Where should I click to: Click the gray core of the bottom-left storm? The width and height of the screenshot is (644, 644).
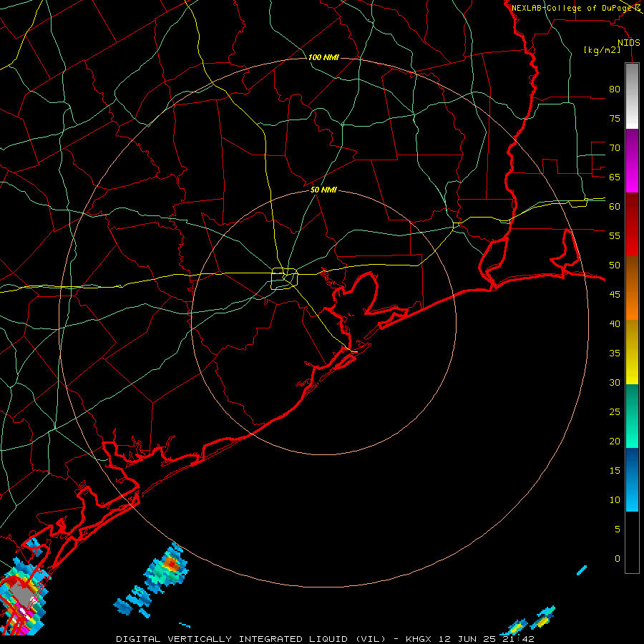(23, 595)
